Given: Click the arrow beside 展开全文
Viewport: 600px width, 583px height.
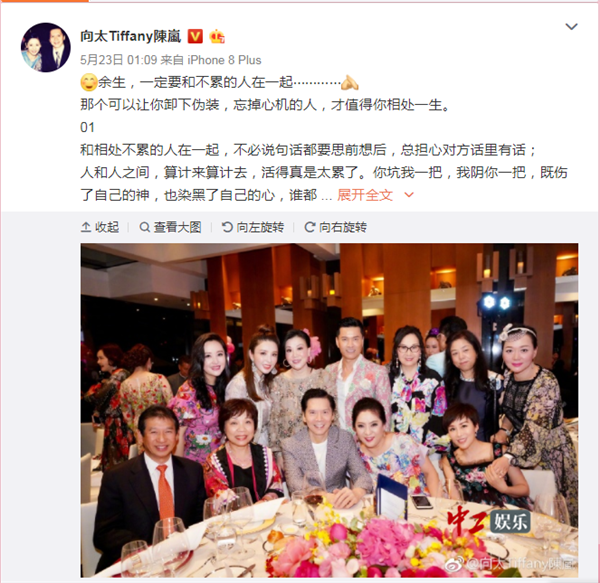Looking at the screenshot, I should tap(409, 195).
